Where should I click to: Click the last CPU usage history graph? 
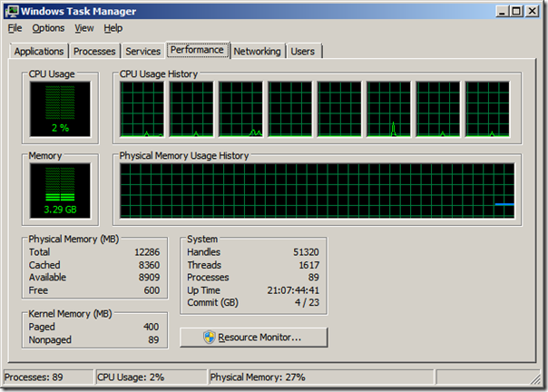(487, 109)
